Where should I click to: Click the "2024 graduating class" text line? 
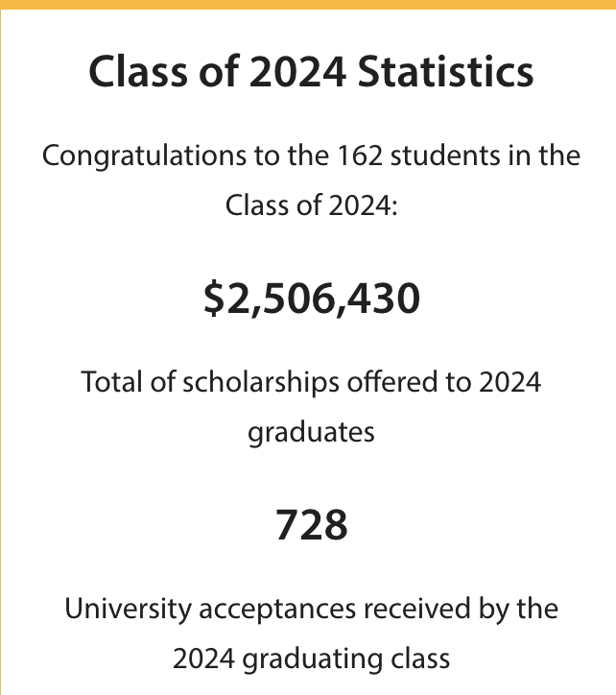click(x=311, y=659)
